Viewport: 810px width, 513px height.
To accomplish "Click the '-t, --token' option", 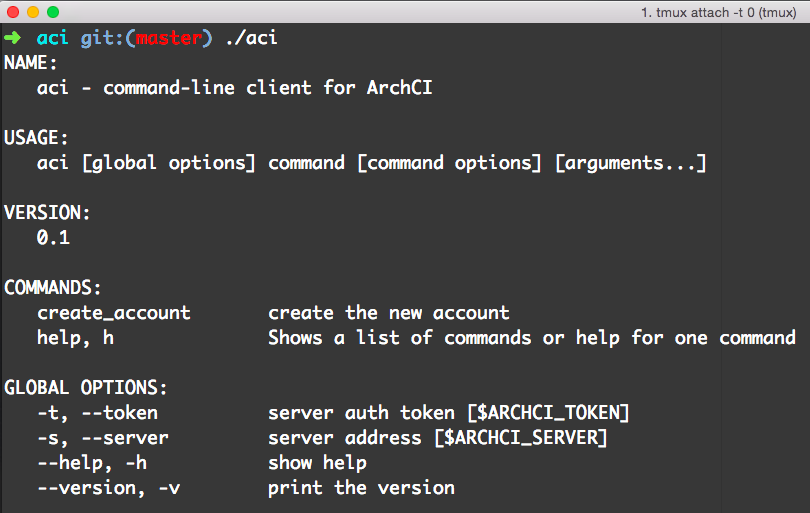I will coord(98,413).
